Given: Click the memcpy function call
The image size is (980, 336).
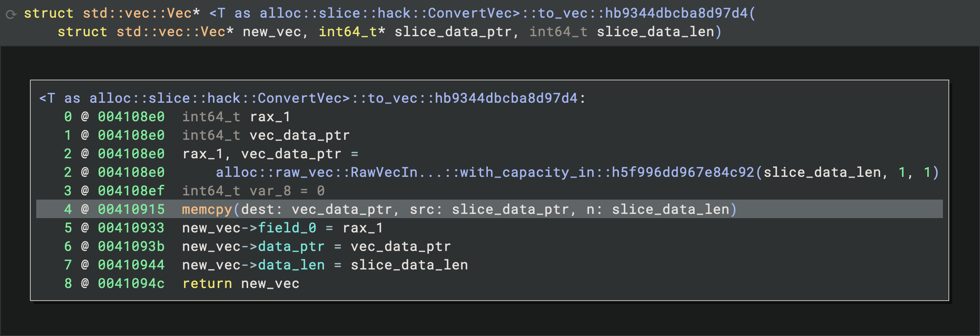Looking at the screenshot, I should click(x=206, y=209).
